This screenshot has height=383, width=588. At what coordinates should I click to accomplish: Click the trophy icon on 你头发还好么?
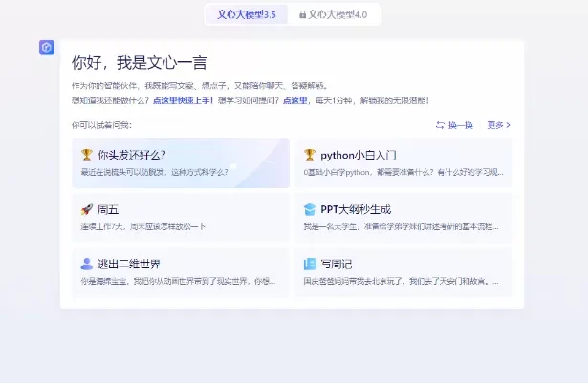click(87, 155)
